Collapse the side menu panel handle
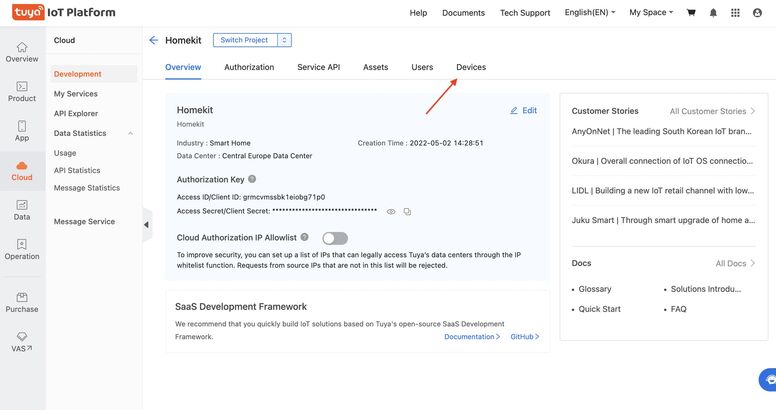 click(x=146, y=224)
